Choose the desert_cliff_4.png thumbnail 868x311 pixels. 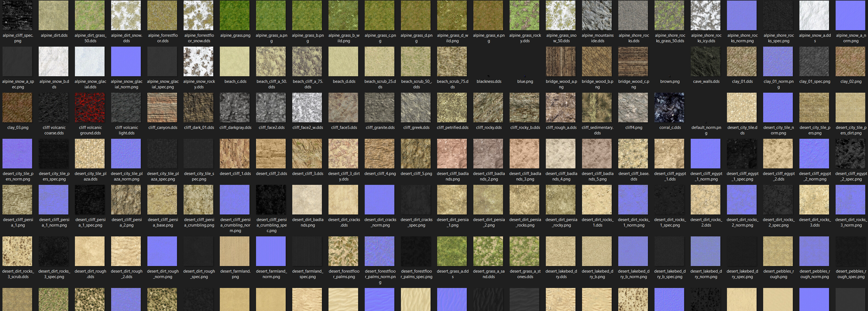(380, 154)
